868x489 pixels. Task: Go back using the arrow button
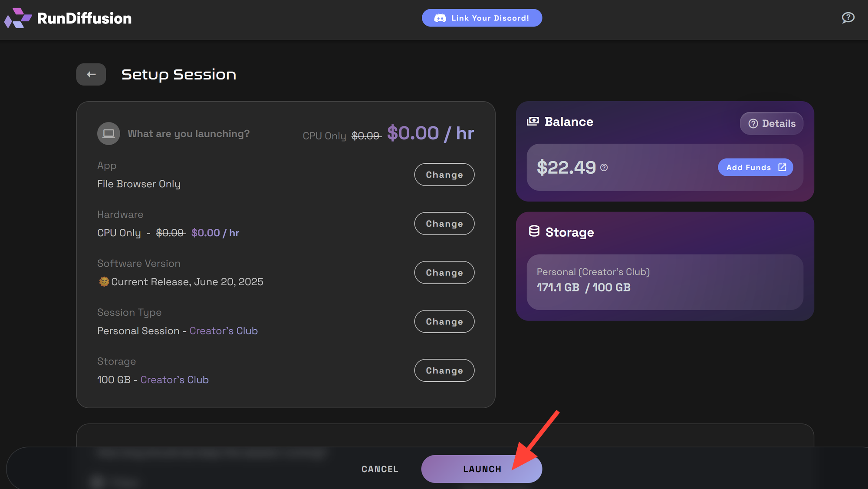point(91,74)
